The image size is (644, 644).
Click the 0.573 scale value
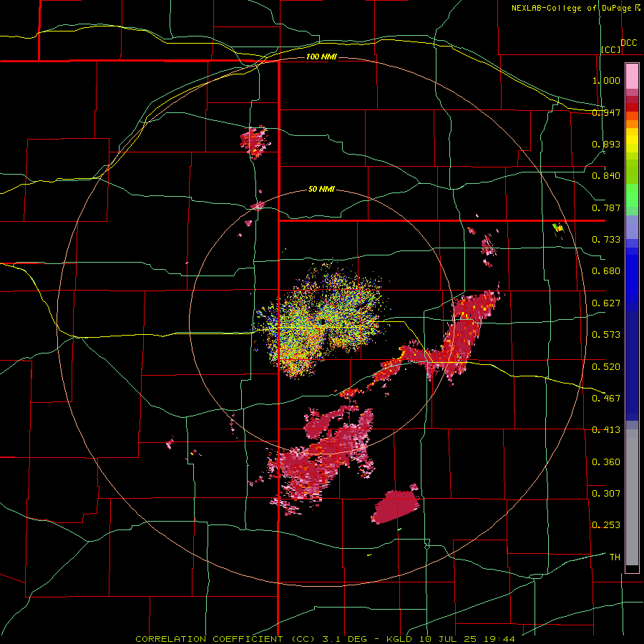(606, 334)
